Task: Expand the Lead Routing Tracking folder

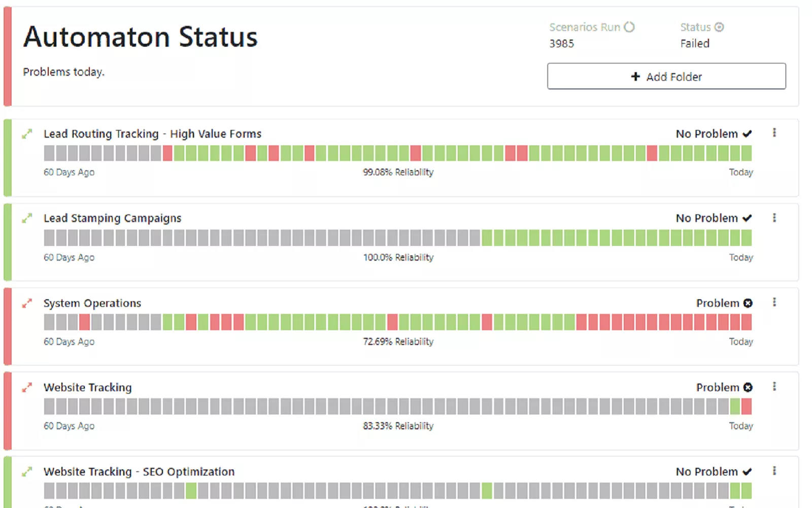Action: click(x=27, y=134)
